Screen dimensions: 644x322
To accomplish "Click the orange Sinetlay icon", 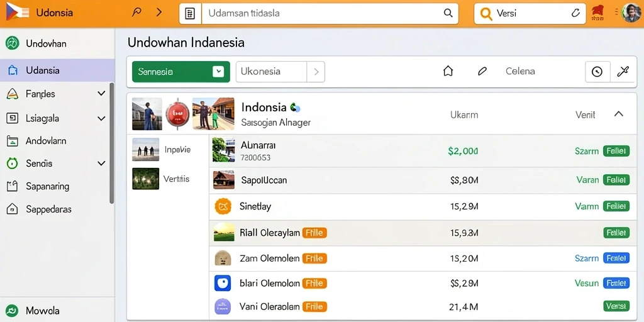I will point(223,206).
